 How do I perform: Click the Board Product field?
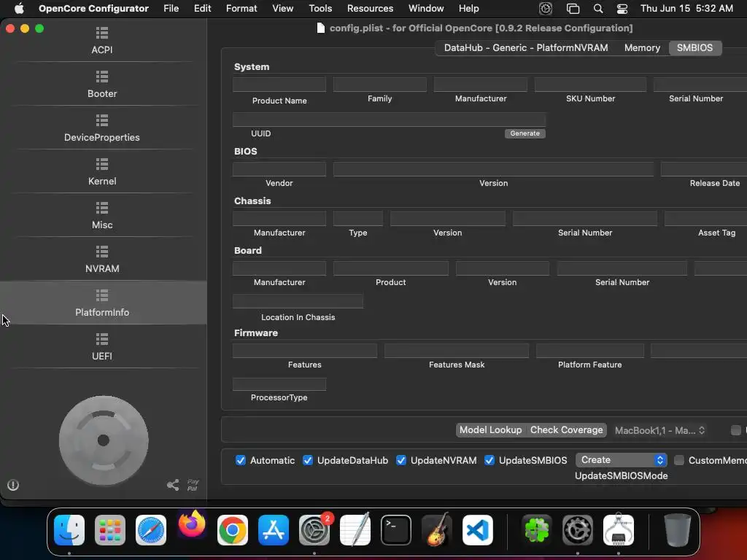391,268
